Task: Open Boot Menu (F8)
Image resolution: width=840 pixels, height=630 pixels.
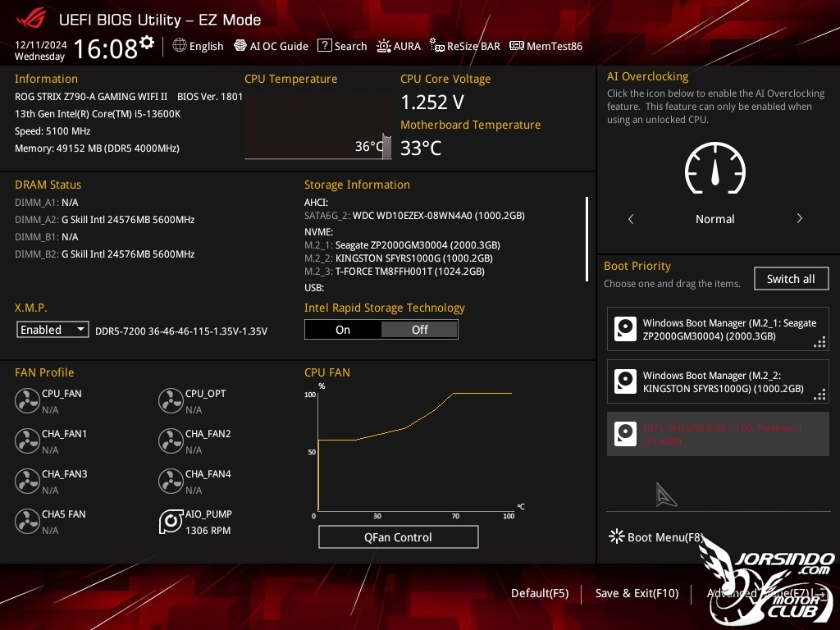Action: pyautogui.click(x=655, y=536)
